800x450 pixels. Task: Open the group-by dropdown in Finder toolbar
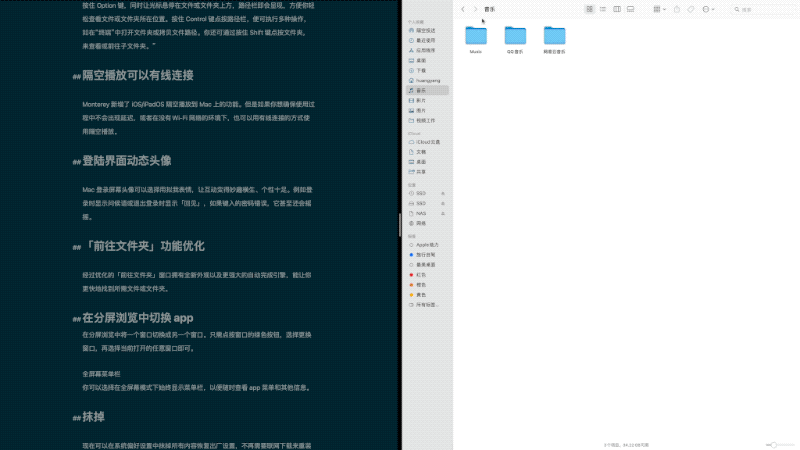(659, 9)
